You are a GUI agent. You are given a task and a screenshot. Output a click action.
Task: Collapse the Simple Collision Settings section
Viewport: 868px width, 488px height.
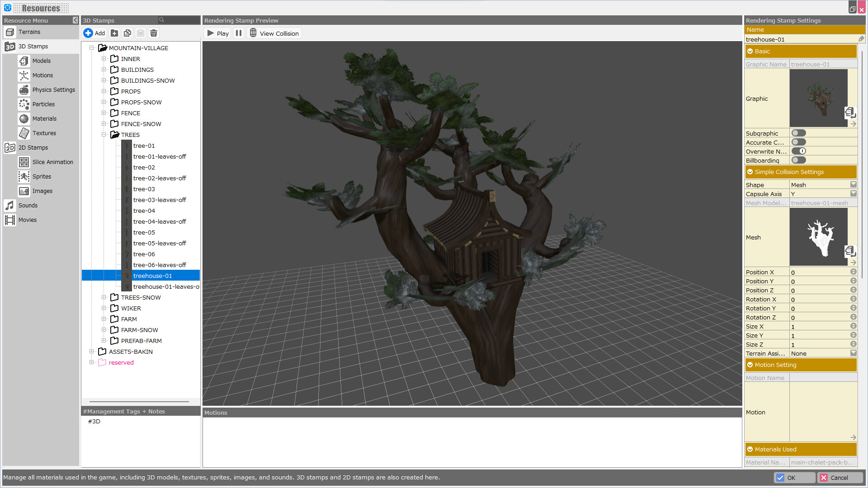pyautogui.click(x=750, y=172)
